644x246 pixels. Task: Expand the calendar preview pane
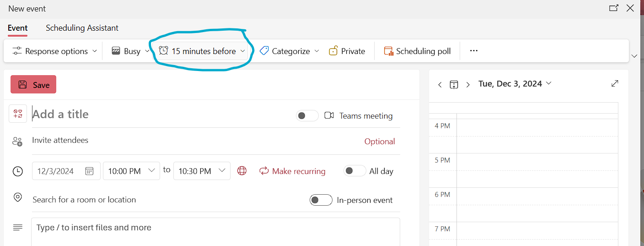click(x=615, y=83)
